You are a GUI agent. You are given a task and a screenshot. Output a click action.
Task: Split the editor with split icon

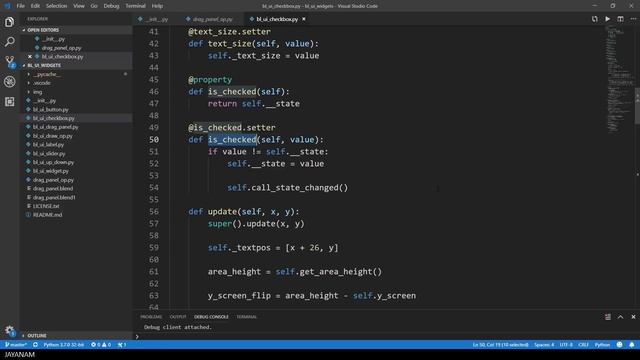620,19
